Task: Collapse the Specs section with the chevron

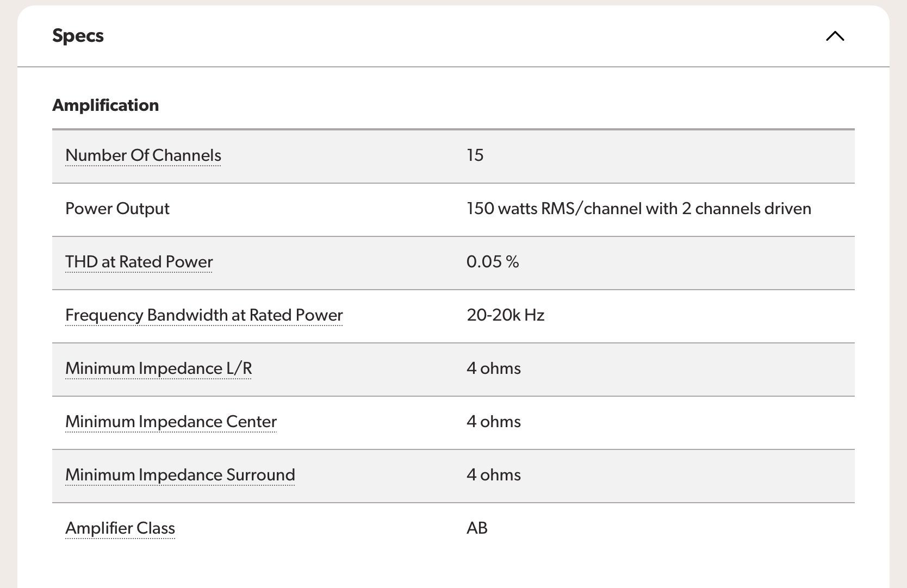Action: coord(835,36)
